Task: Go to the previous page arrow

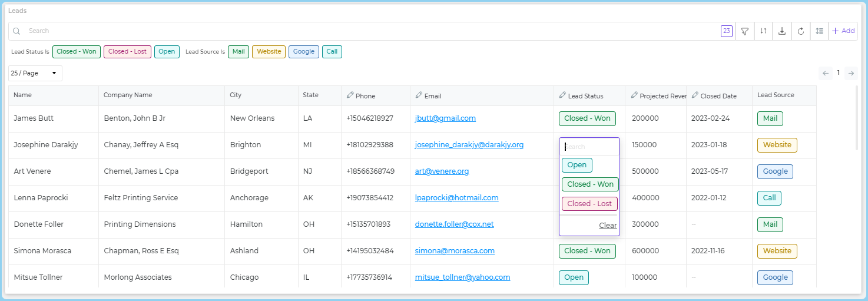Action: tap(826, 73)
